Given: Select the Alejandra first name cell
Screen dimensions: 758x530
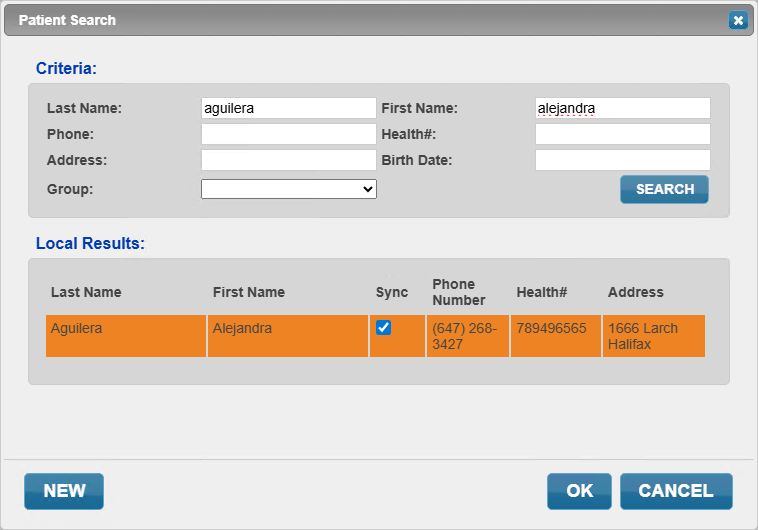Looking at the screenshot, I should click(288, 336).
